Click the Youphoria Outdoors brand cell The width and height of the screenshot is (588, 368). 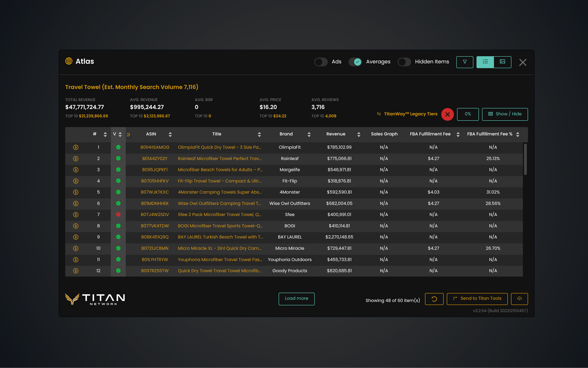click(x=289, y=260)
